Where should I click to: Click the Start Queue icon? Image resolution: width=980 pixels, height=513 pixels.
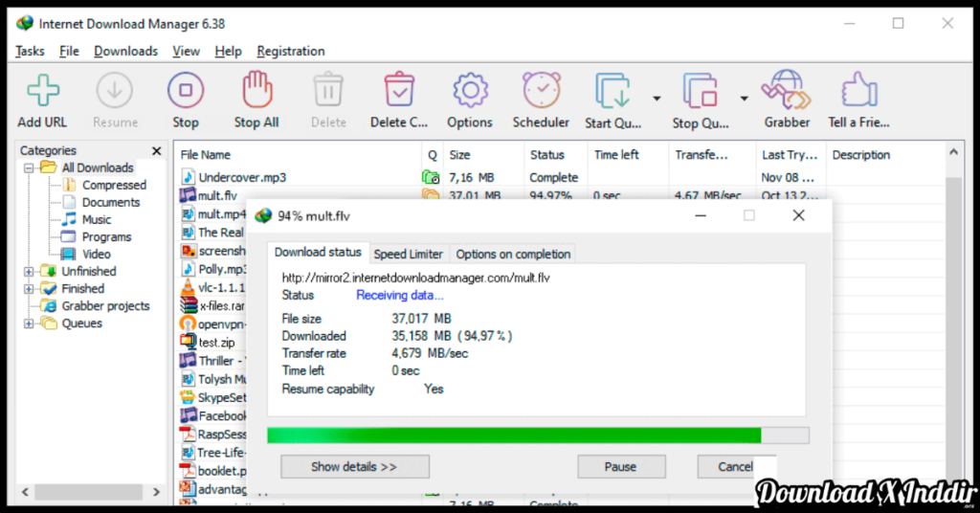click(612, 92)
